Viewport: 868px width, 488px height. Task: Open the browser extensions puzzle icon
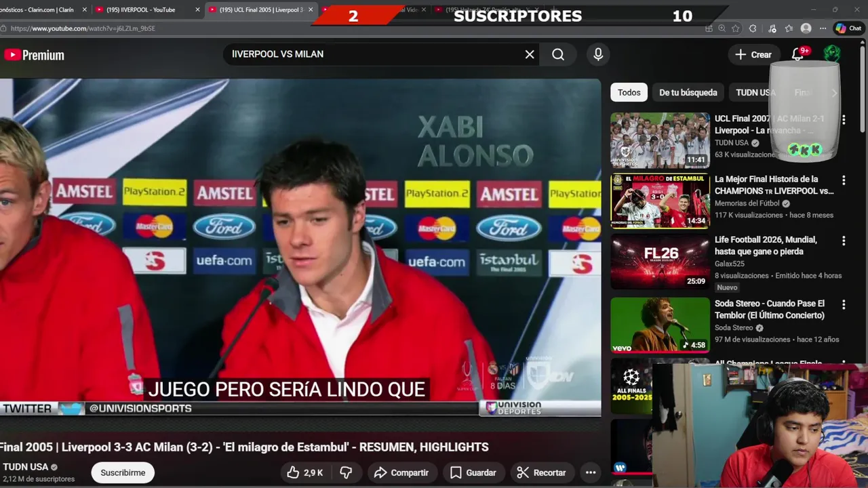(x=753, y=28)
